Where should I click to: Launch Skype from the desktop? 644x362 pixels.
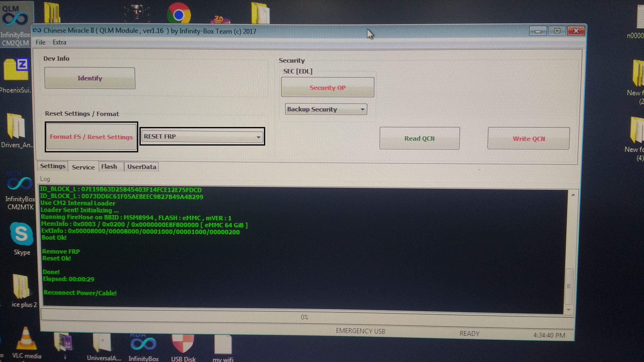(x=22, y=234)
